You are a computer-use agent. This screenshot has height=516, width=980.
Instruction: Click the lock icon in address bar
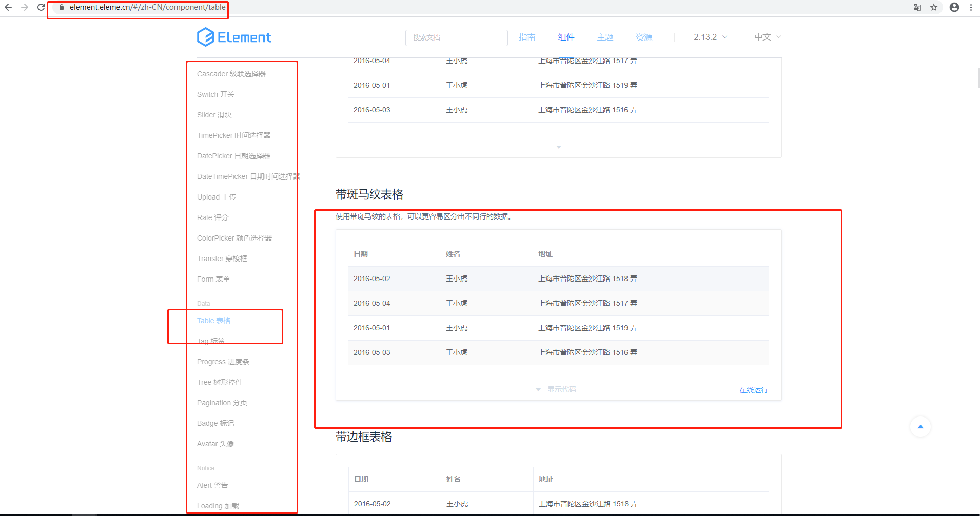click(62, 7)
